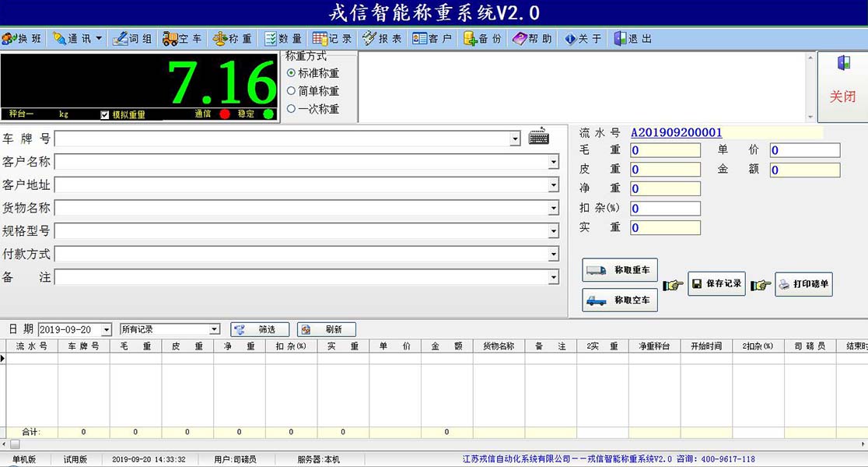Click the 刷新 refresh button
The width and height of the screenshot is (868, 467).
326,329
